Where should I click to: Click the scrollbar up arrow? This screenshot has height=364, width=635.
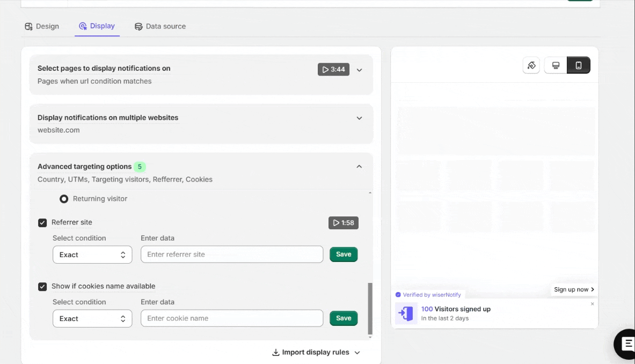pyautogui.click(x=370, y=193)
